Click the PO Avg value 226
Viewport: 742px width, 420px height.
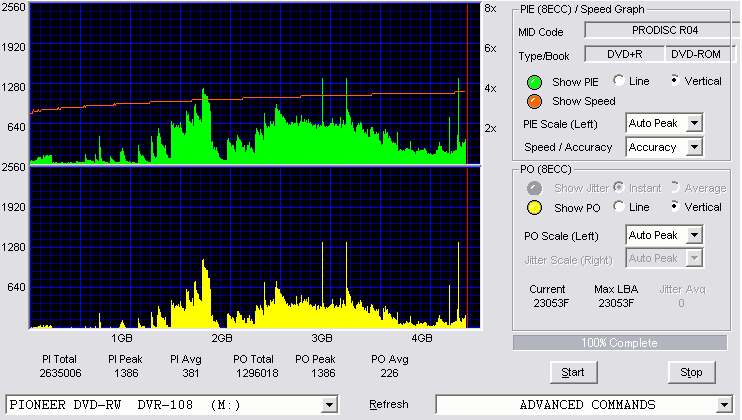(389, 373)
